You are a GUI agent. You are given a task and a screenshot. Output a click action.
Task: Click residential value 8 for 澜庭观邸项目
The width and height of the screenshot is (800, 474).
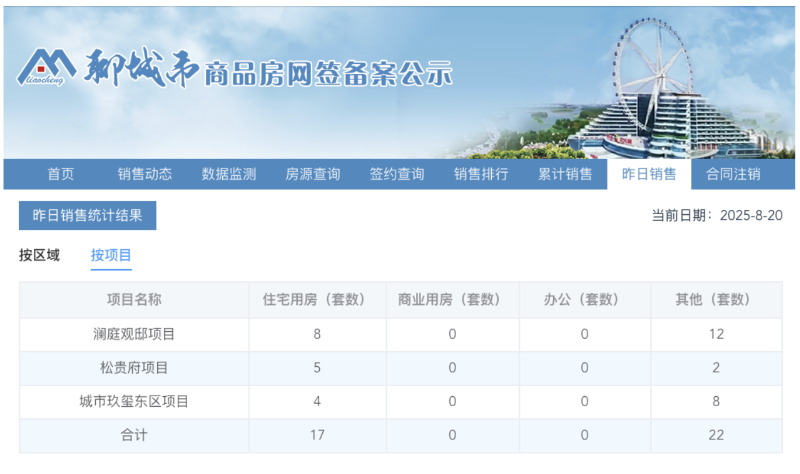pyautogui.click(x=317, y=334)
